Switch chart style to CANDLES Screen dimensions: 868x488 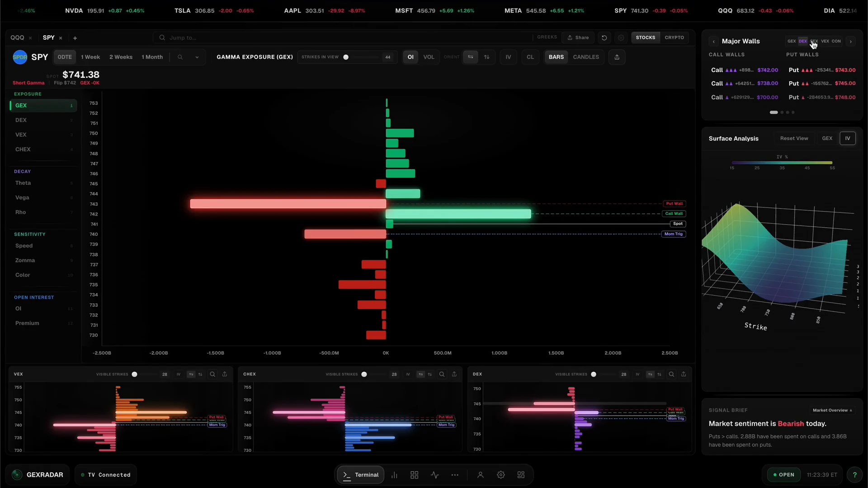tap(586, 57)
